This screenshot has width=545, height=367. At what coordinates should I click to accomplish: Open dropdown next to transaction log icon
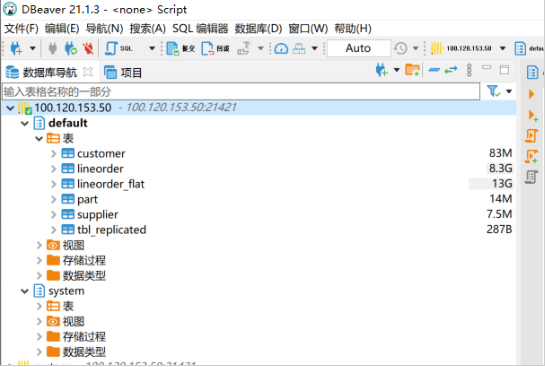(260, 48)
